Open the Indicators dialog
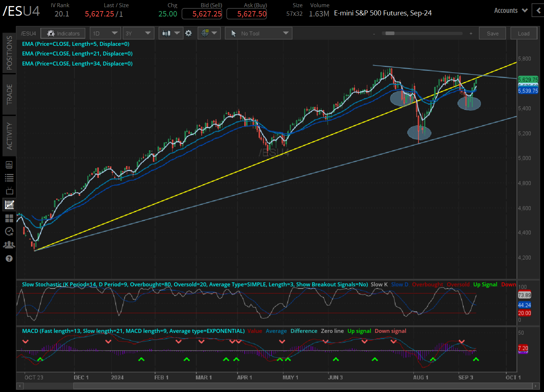 [63, 33]
